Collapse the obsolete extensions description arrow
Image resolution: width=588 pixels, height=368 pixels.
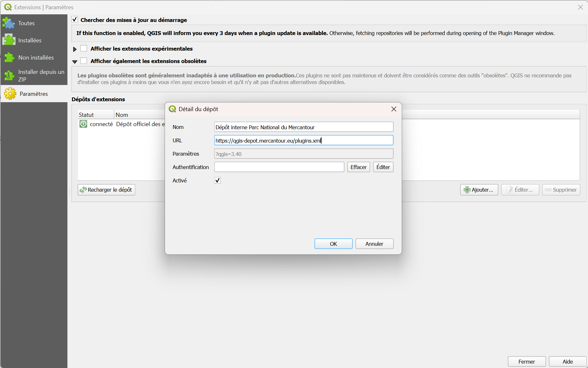tap(75, 62)
